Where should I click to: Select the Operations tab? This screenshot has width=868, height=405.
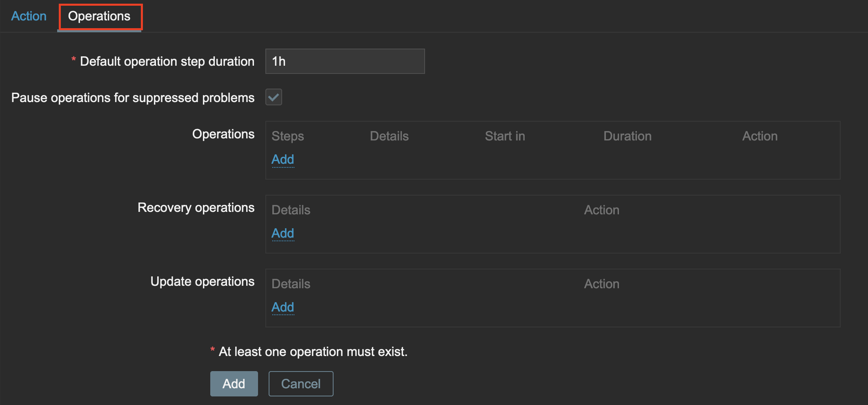pyautogui.click(x=99, y=16)
